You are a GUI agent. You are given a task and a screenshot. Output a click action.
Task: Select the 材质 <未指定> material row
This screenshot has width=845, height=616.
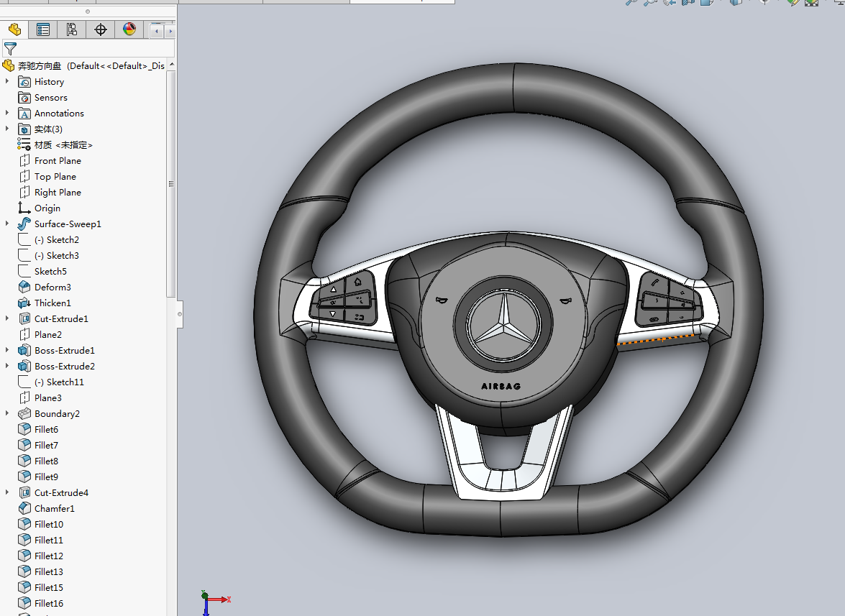(63, 145)
